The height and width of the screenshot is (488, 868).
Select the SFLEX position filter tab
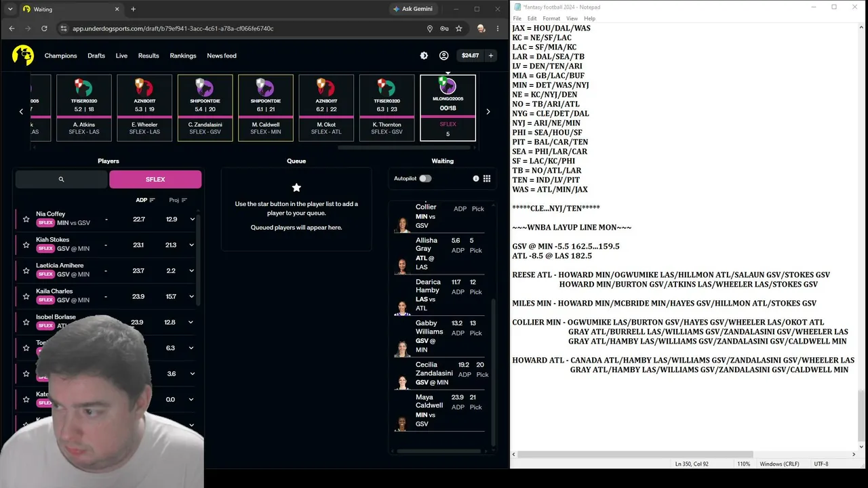[155, 180]
